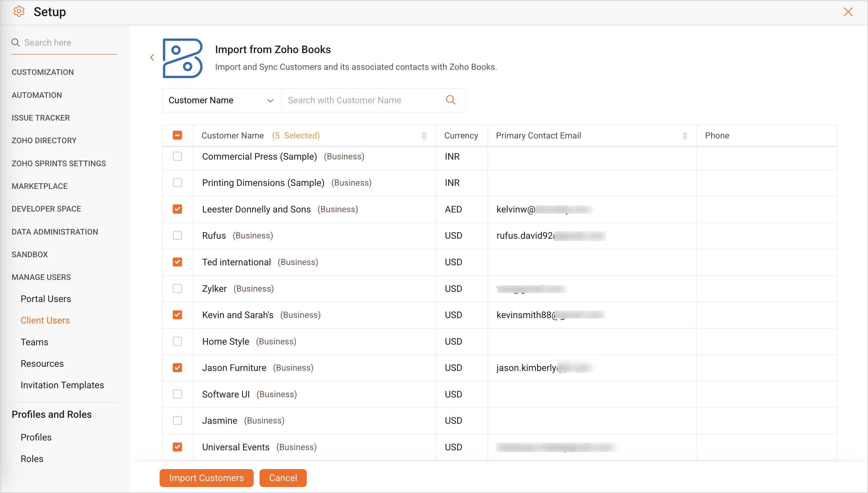Click the Zoho Books logo icon
Screen dimensions: 868x493
(183, 58)
